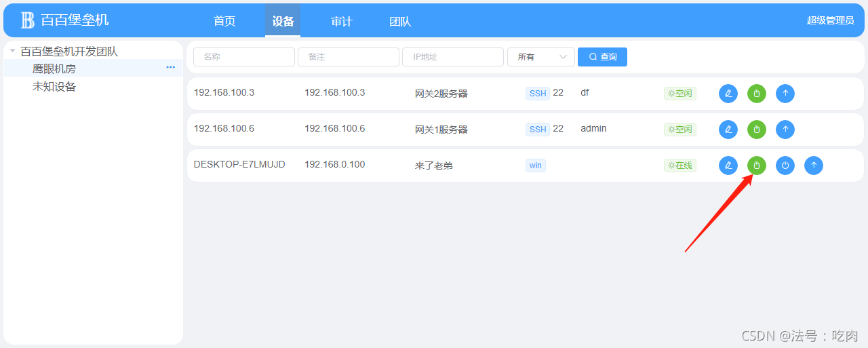868x348 pixels.
Task: Click the green connect icon for 192.168.100.3
Action: pos(757,94)
